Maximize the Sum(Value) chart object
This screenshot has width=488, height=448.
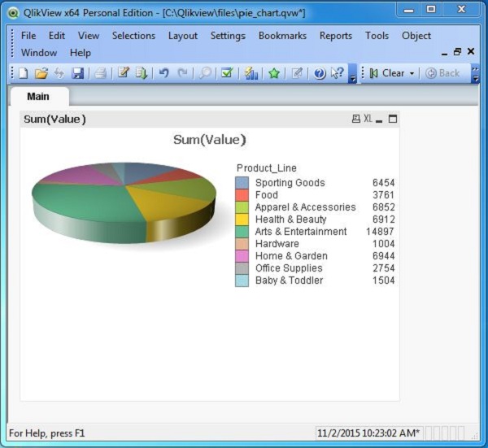pos(393,119)
